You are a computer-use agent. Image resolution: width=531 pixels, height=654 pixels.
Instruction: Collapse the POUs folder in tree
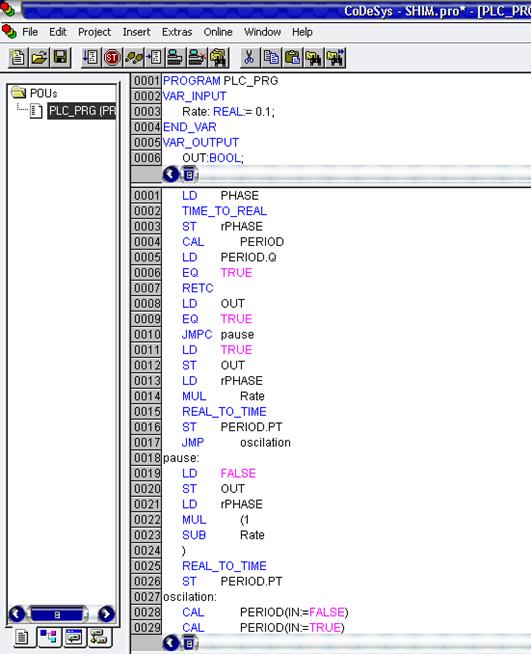coord(18,93)
